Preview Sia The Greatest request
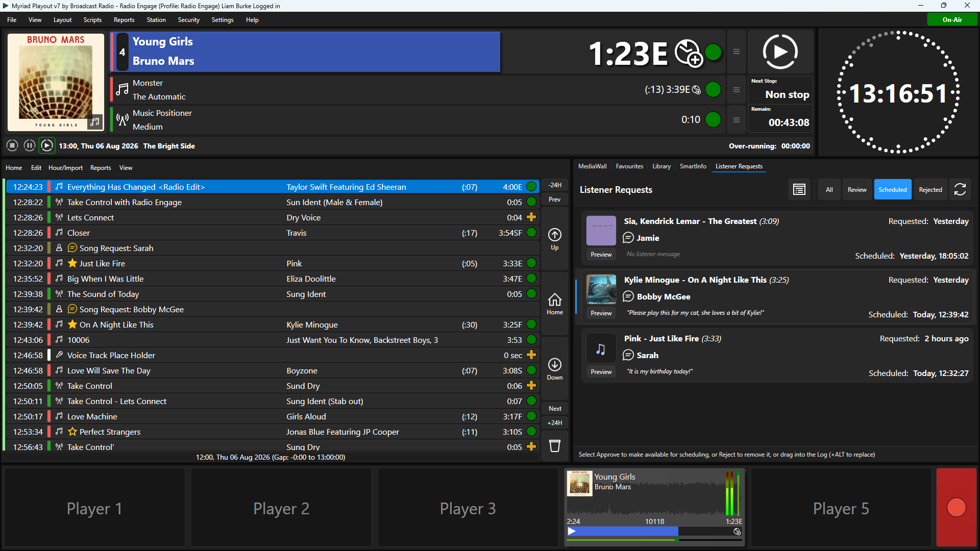Image resolution: width=980 pixels, height=551 pixels. [x=601, y=255]
